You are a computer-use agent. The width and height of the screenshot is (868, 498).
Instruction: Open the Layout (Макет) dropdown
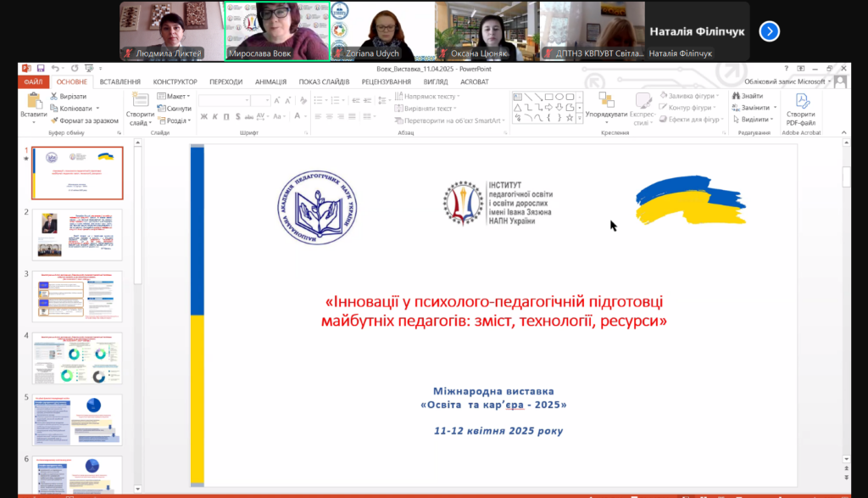(177, 97)
